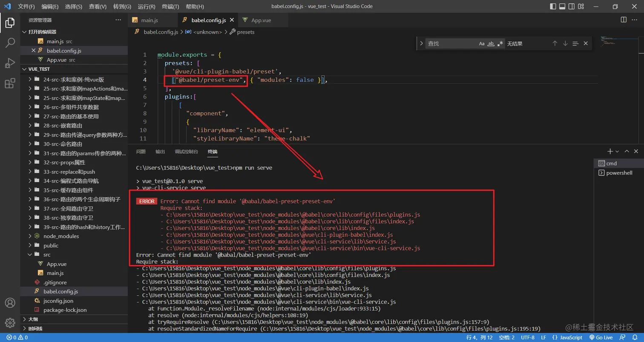Open terminal launch profile dropdown arrow
Viewport: 644px width, 342px height.
617,151
